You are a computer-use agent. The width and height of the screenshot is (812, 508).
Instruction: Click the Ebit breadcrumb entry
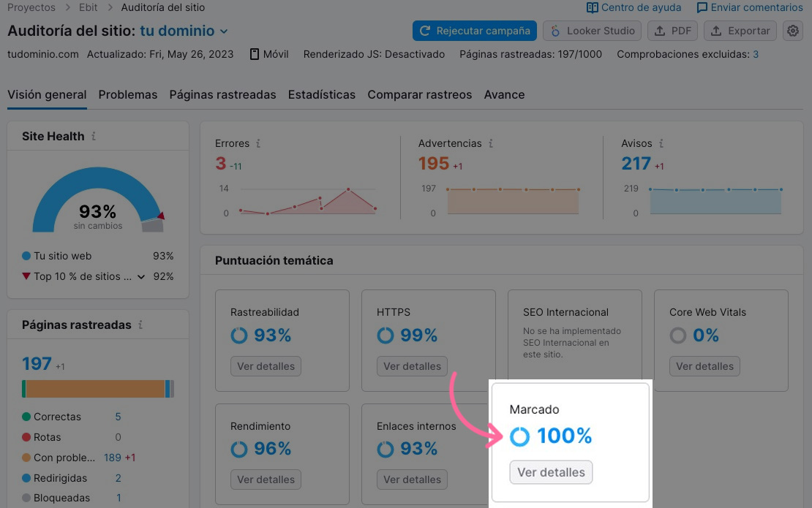(88, 7)
